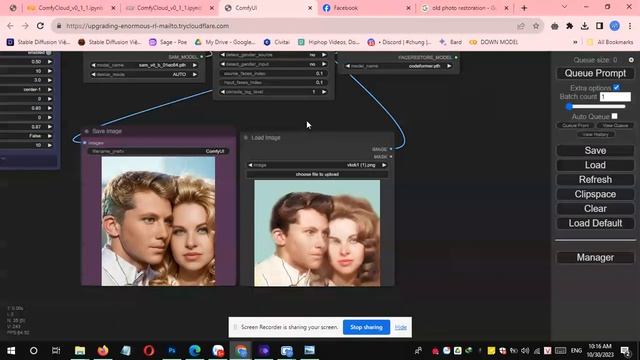Image resolution: width=640 pixels, height=360 pixels.
Task: Click the next arrow on sam model_name
Action: pos(195,65)
